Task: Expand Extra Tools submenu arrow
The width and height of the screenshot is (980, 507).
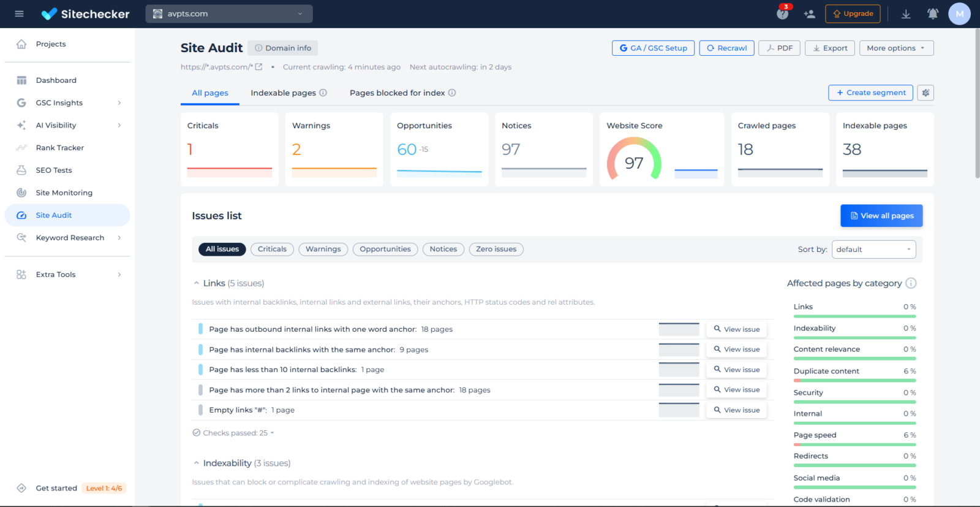Action: point(119,275)
